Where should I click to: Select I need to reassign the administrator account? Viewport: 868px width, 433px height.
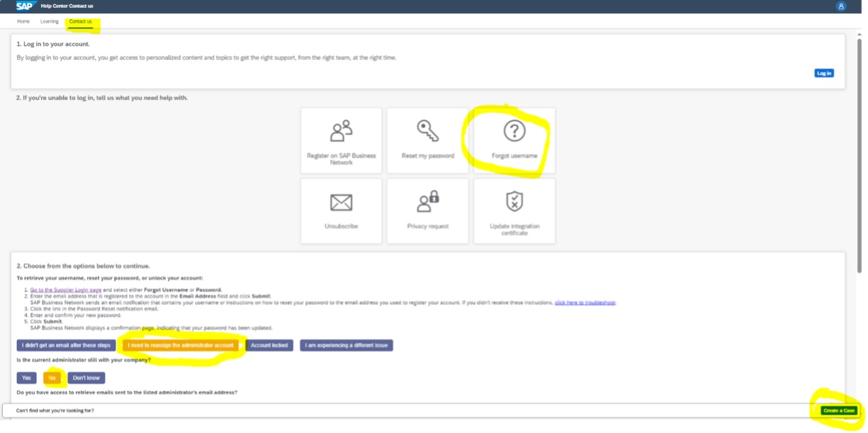(181, 345)
